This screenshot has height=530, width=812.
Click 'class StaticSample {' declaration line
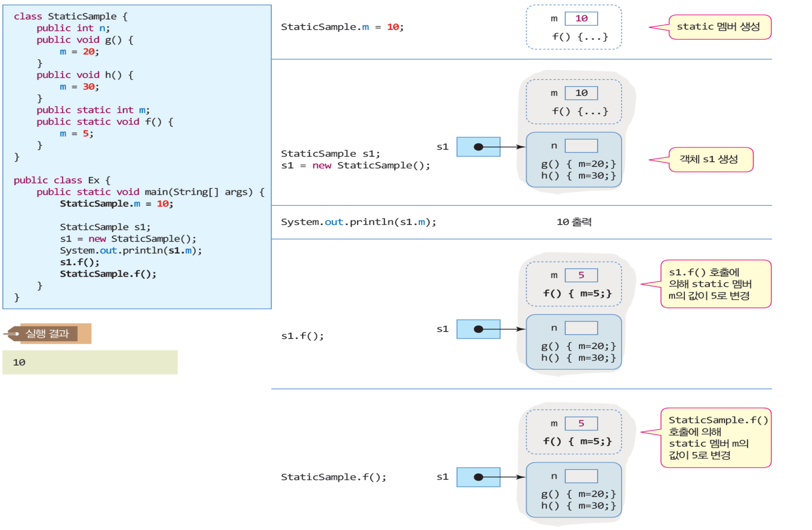(x=71, y=16)
